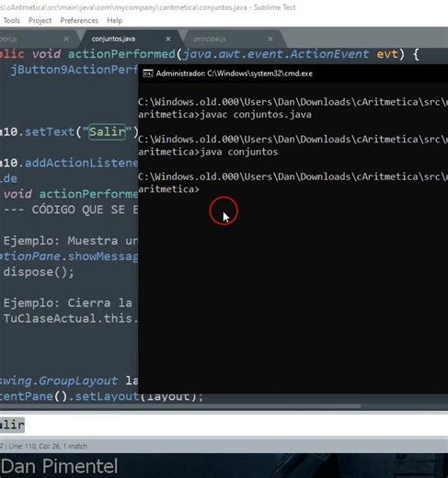
Task: Click 'ActionEvent' in the first code line
Action: click(x=329, y=54)
